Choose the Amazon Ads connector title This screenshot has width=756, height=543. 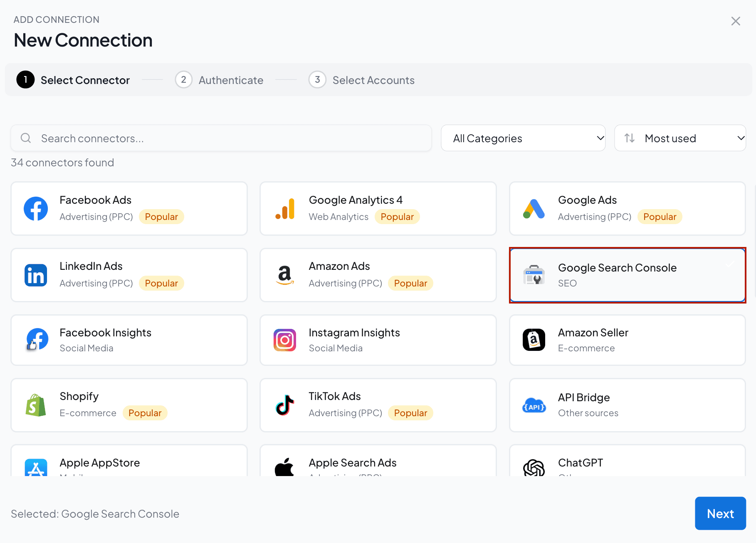click(x=339, y=266)
